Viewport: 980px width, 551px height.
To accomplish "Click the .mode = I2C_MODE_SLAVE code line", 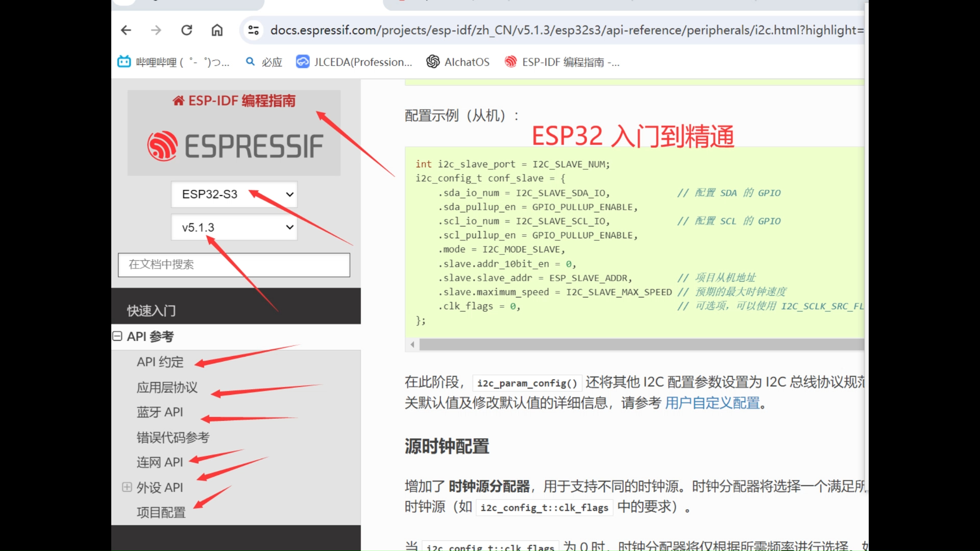I will (x=501, y=249).
